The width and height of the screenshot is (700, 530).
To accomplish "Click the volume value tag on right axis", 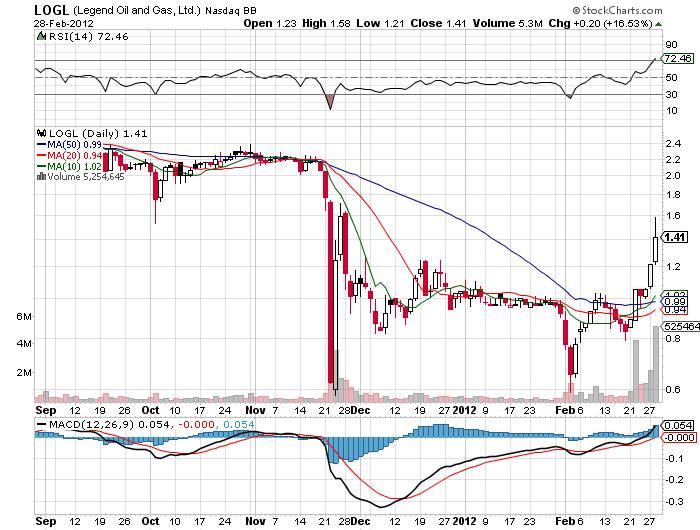I will tap(681, 327).
